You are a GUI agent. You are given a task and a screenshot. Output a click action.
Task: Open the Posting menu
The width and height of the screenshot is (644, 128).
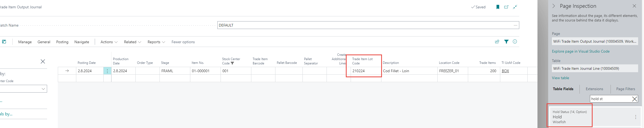pos(62,42)
